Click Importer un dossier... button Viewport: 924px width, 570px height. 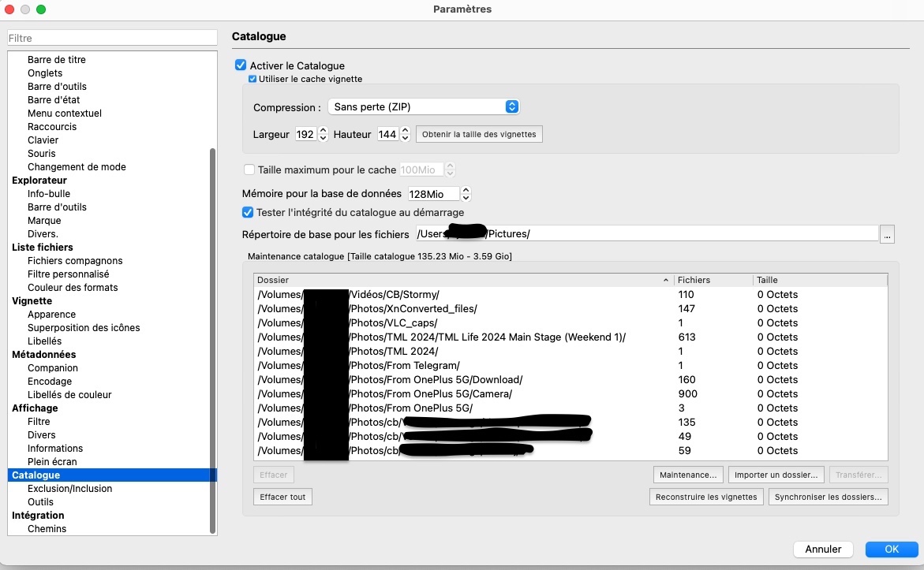[776, 475]
